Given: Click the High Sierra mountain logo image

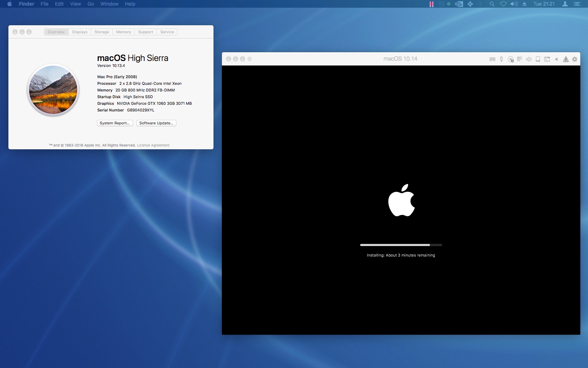Looking at the screenshot, I should [x=53, y=90].
